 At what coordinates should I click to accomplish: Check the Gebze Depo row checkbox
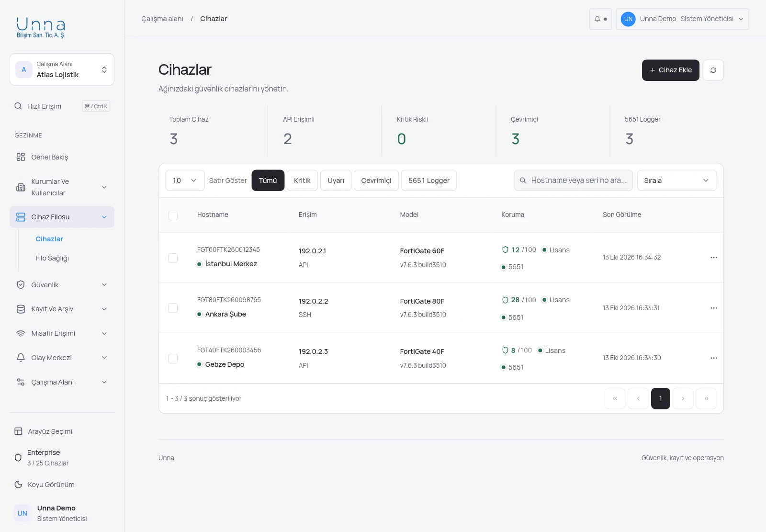tap(173, 359)
